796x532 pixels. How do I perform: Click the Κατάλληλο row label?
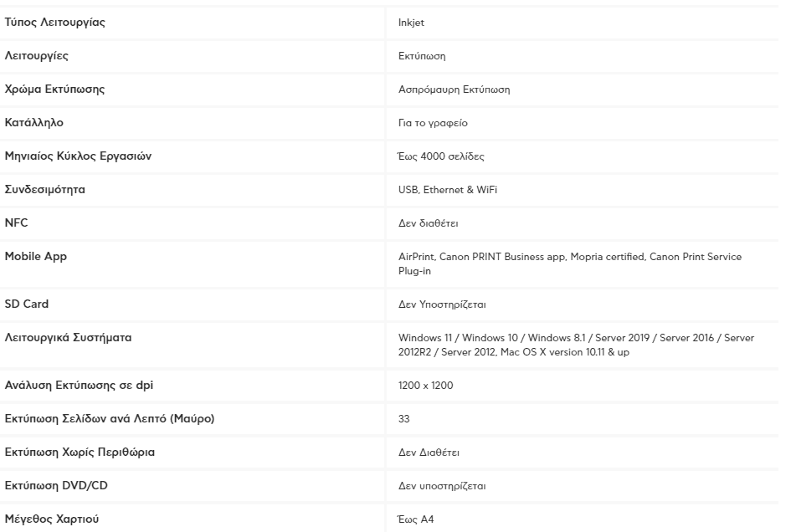tap(34, 122)
